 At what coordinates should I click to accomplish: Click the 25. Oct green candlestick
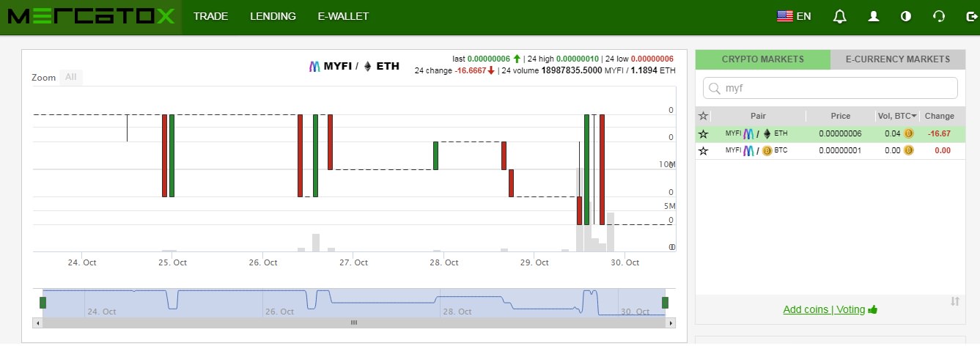point(172,155)
